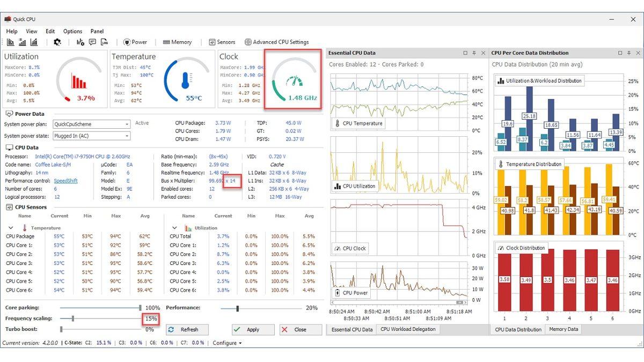644x362 pixels.
Task: Switch to the CPU Workload Delegation tab
Action: pos(408,329)
